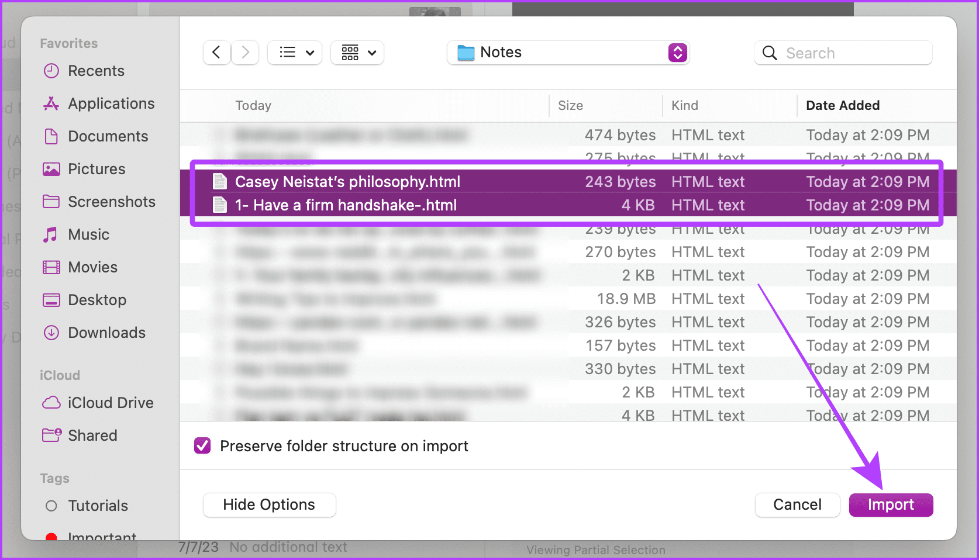
Task: Open the Downloads folder
Action: (x=52, y=333)
